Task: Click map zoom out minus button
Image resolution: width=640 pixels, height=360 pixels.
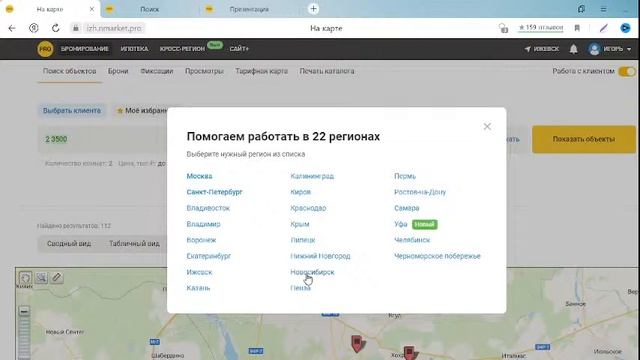Action: pyautogui.click(x=24, y=311)
